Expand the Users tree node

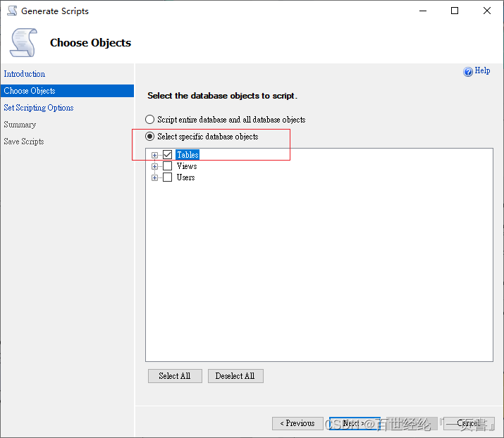(x=154, y=177)
